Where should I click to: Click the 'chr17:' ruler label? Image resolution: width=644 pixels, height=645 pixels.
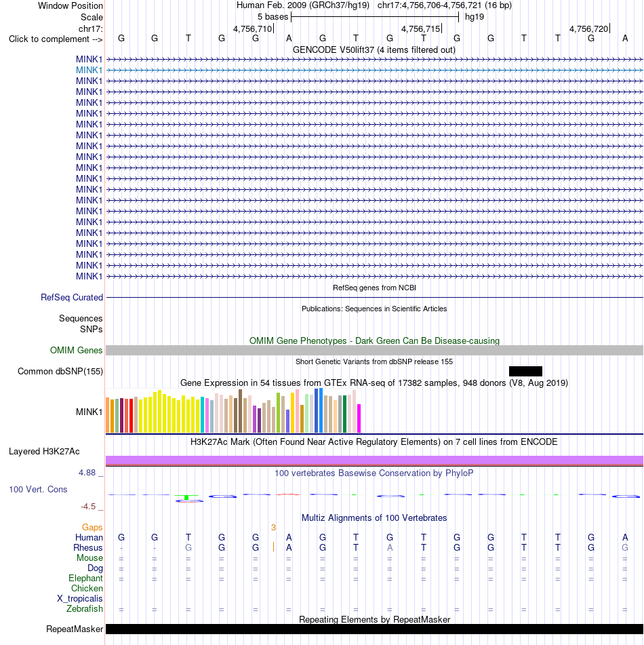[90, 28]
